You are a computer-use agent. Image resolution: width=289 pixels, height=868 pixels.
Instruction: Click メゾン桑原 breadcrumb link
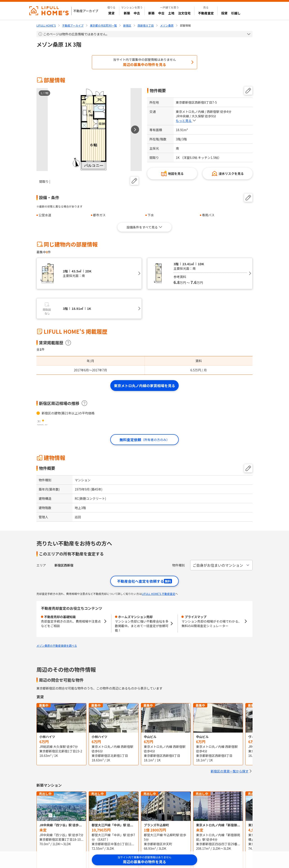click(x=167, y=26)
